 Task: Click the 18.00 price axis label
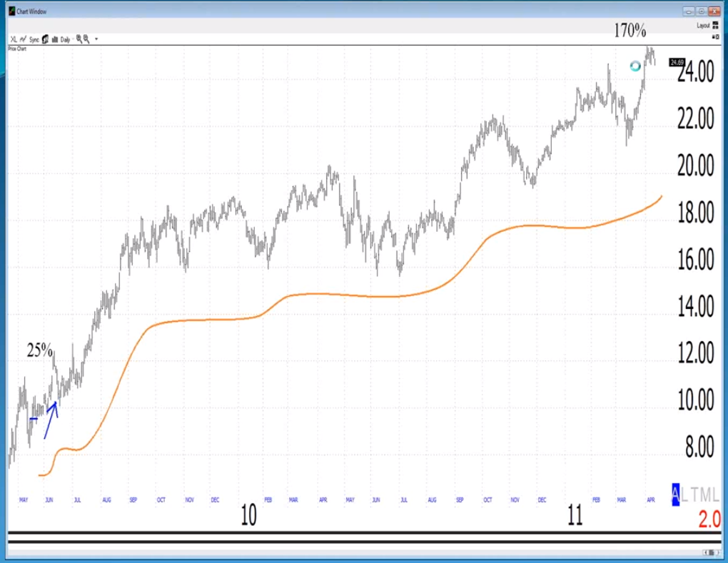pos(695,213)
